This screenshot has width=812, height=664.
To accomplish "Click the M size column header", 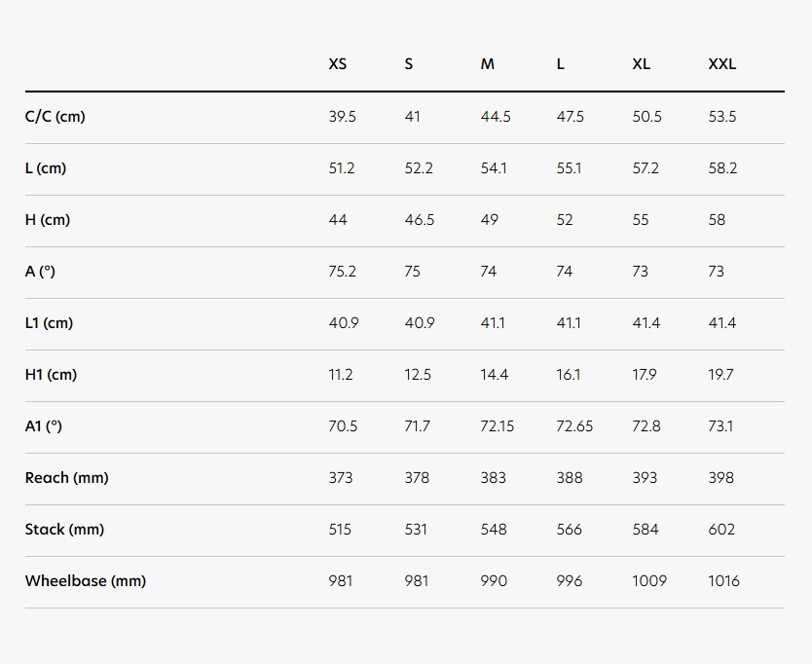I will point(487,64).
